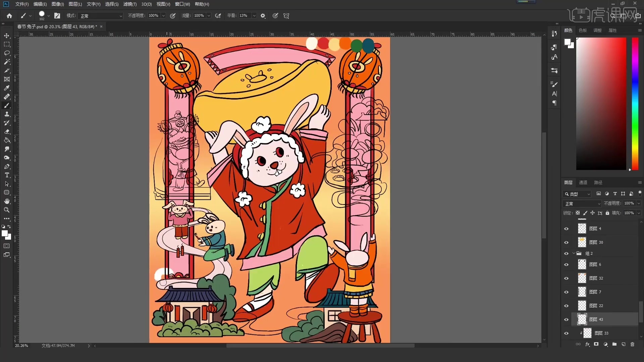Select the Path Selection tool
Viewport: 644px width, 362px height.
(7, 184)
